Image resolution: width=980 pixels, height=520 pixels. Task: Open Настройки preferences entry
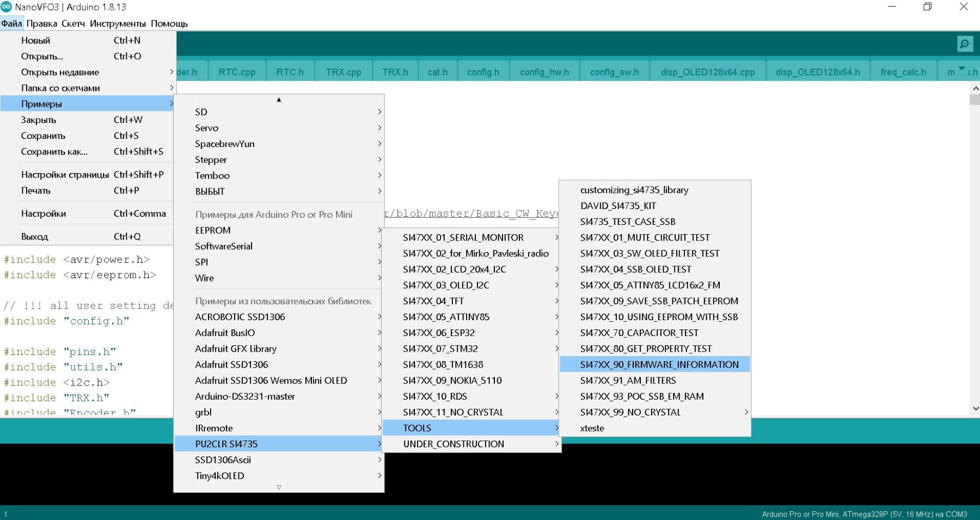pos(44,213)
